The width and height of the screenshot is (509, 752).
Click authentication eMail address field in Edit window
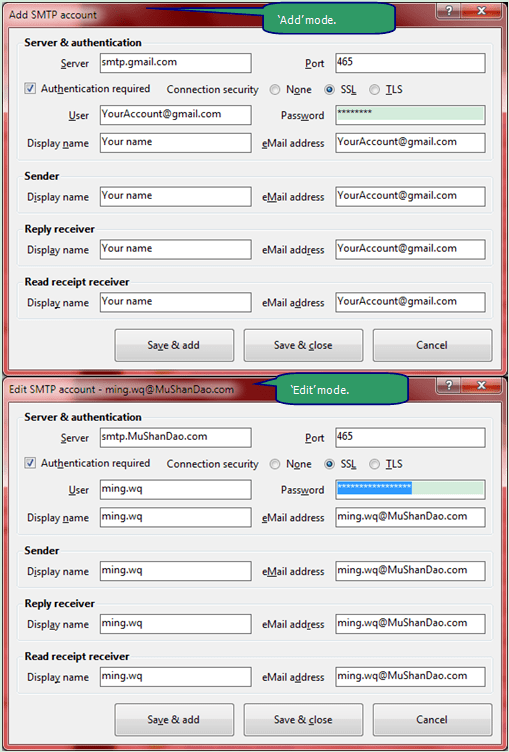[x=410, y=517]
